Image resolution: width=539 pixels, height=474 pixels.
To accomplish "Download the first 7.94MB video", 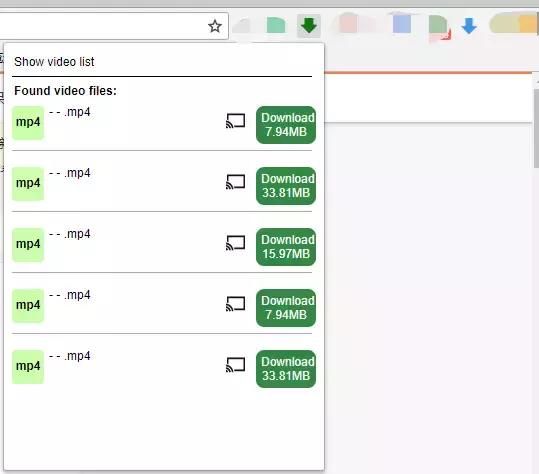I will (x=286, y=125).
